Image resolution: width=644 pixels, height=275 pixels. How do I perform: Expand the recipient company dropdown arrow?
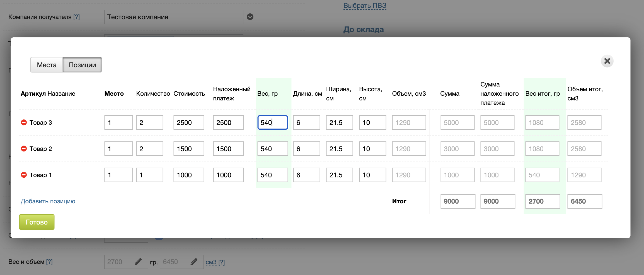(250, 17)
